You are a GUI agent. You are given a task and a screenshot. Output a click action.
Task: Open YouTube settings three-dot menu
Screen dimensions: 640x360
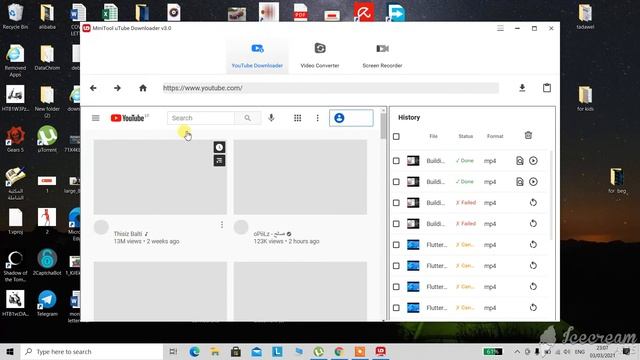[x=318, y=118]
